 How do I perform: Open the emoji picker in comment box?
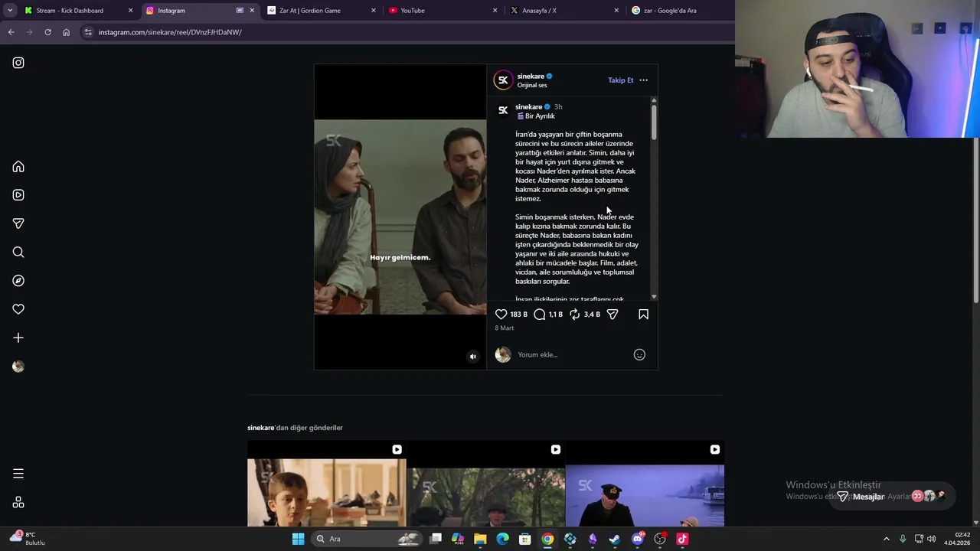(639, 354)
